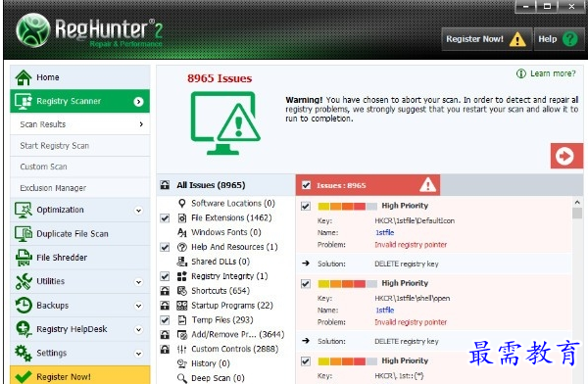Click the Software Locations pin icon
Screen dimensions: 588x384
(x=182, y=203)
